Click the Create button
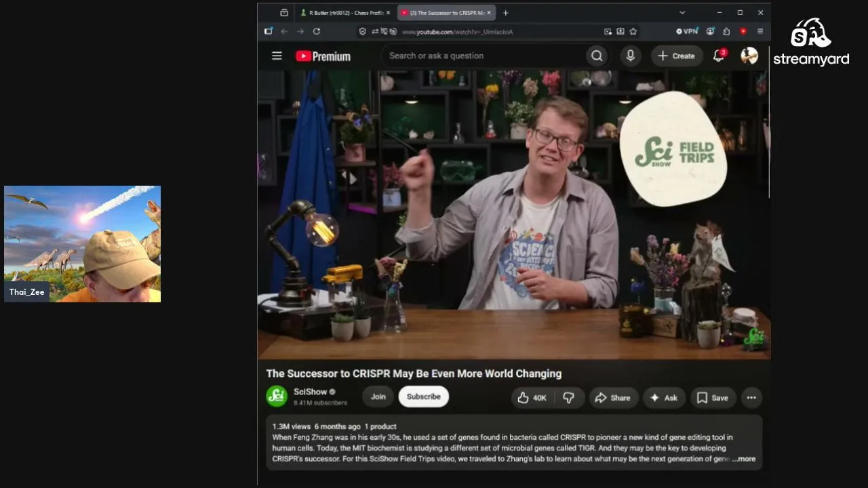The height and width of the screenshot is (488, 868). click(x=677, y=56)
